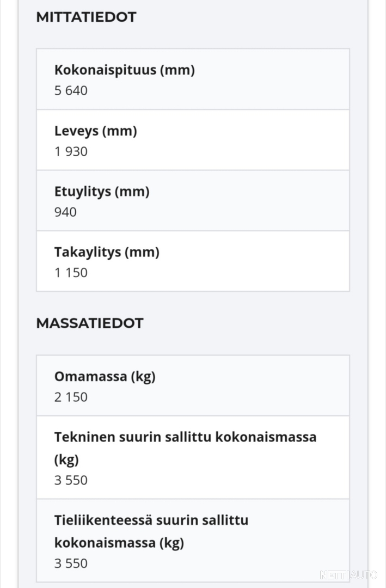Select the Omamassa (kg) label
386x588 pixels.
[x=105, y=377]
